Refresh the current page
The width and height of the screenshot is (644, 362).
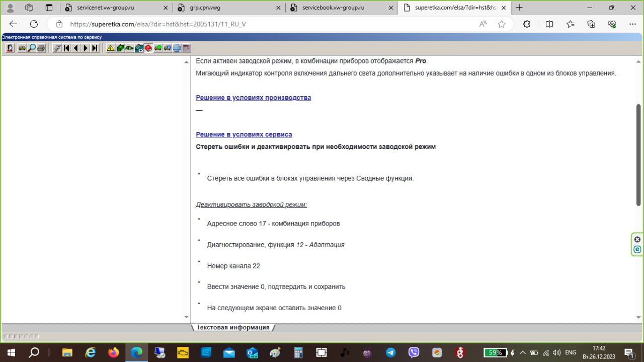(x=34, y=24)
